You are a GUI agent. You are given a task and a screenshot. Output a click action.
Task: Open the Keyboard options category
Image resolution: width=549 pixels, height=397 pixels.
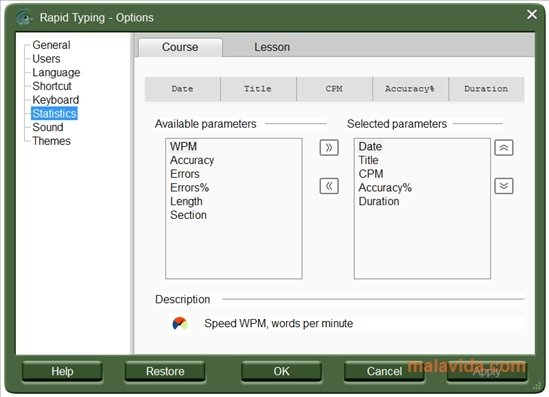[55, 100]
